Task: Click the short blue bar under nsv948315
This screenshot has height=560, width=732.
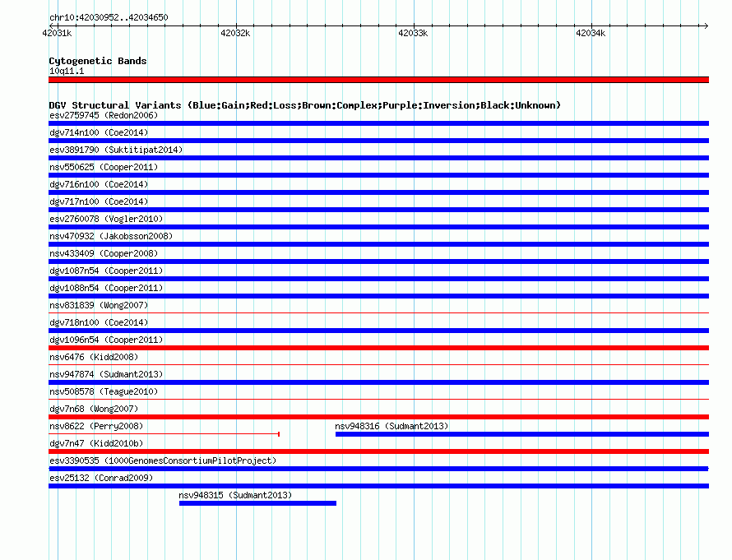Action: [257, 503]
